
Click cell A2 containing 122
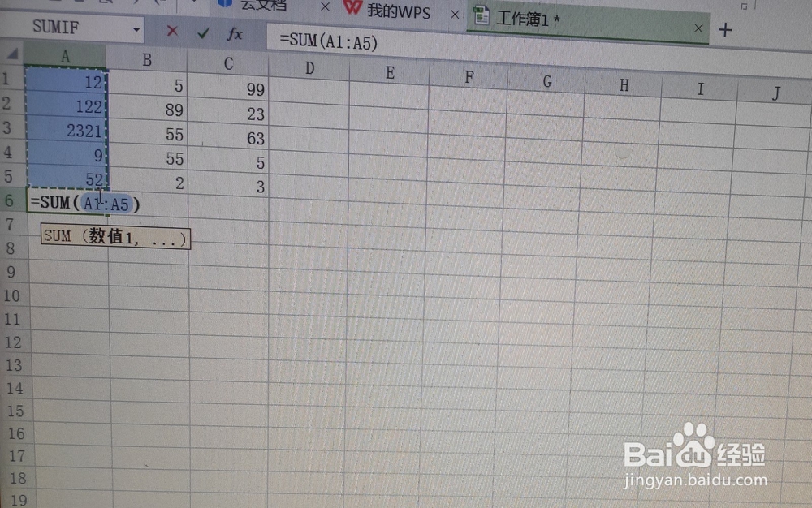[x=67, y=105]
